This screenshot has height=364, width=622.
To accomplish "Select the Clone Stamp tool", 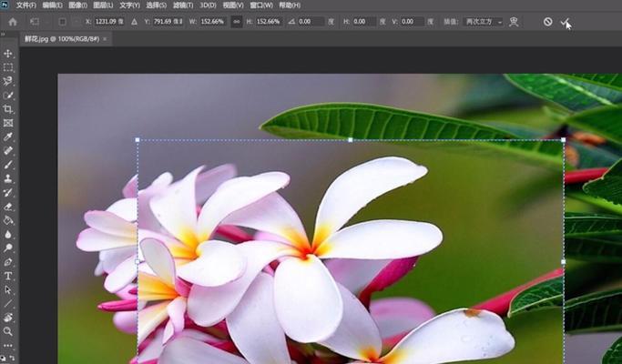I will coord(8,178).
